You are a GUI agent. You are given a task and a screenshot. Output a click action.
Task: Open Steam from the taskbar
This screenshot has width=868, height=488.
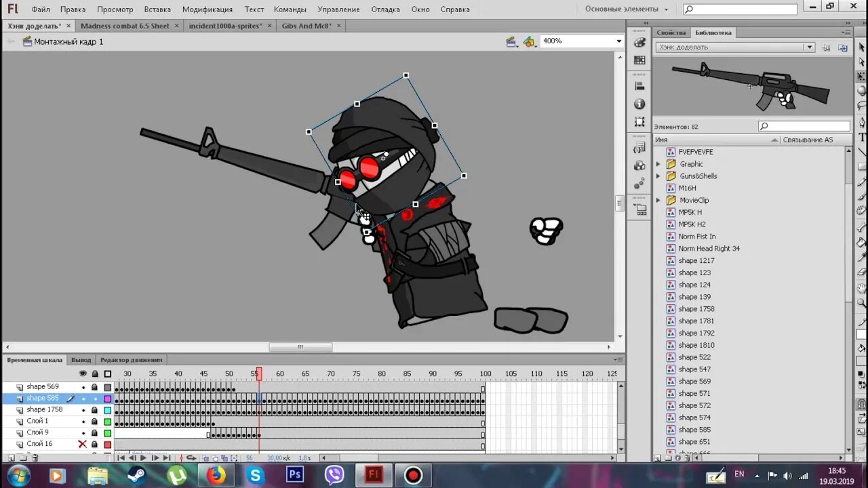(x=138, y=475)
